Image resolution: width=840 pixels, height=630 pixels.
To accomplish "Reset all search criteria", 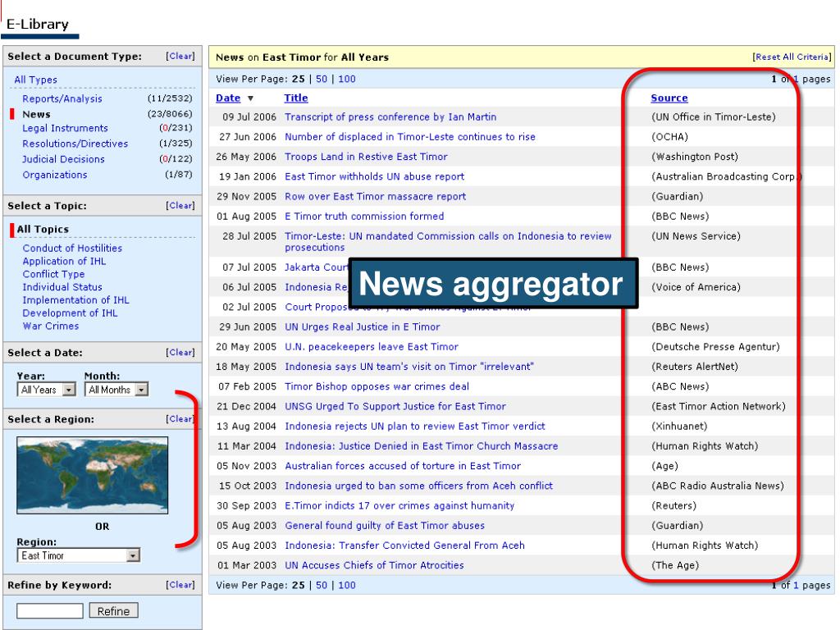I will (x=792, y=57).
